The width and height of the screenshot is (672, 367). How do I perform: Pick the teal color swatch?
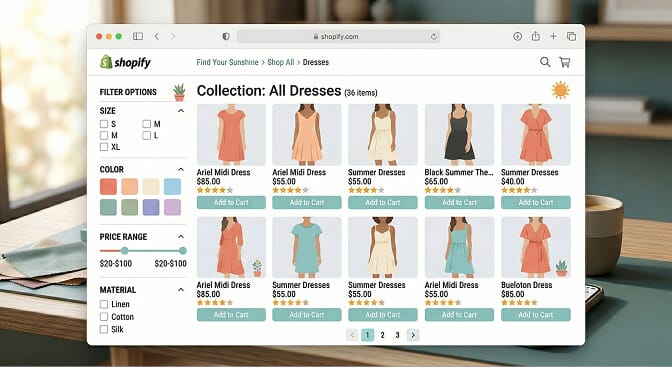point(108,207)
